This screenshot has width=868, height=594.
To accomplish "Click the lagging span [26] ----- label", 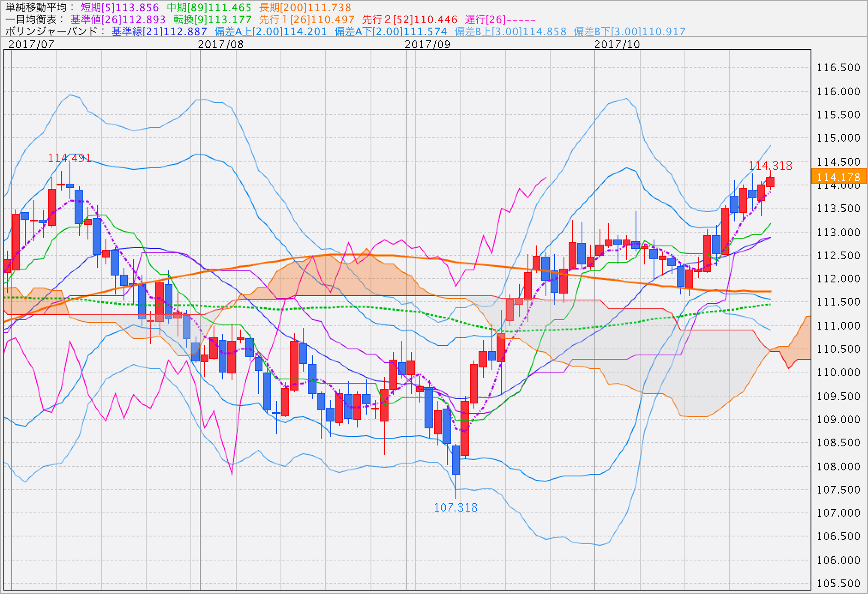I will click(500, 20).
